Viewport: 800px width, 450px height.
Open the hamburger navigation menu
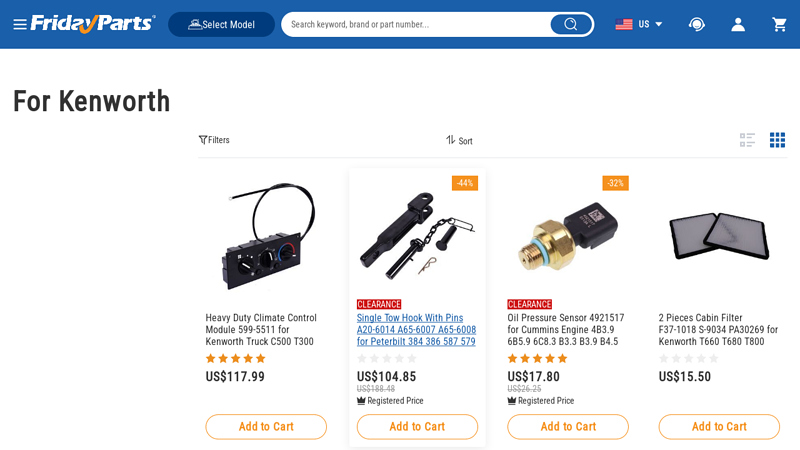point(20,24)
